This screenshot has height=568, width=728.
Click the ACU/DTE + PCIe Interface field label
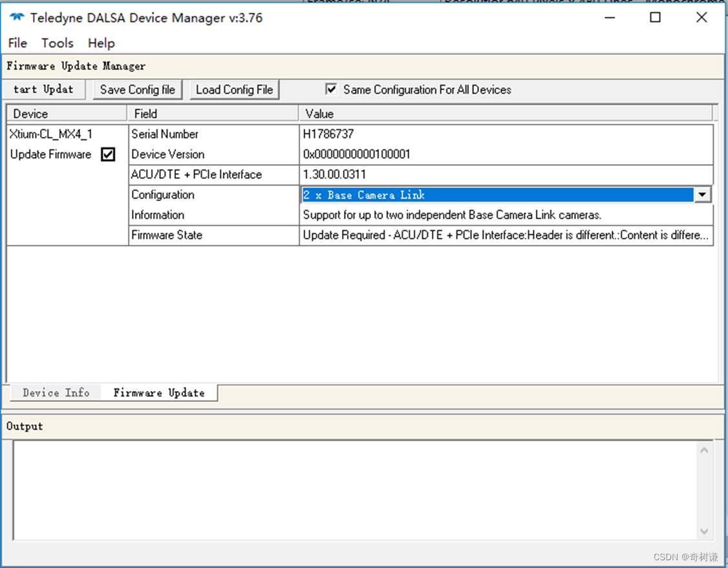[197, 174]
